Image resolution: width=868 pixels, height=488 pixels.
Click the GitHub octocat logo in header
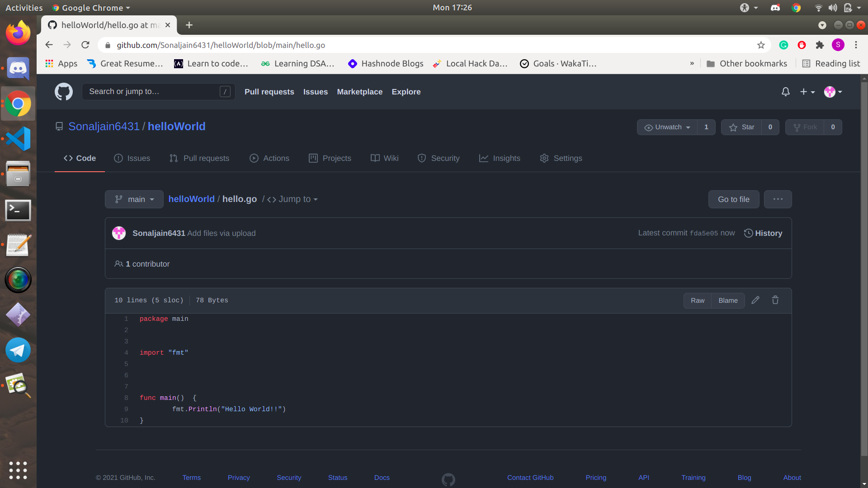[64, 92]
